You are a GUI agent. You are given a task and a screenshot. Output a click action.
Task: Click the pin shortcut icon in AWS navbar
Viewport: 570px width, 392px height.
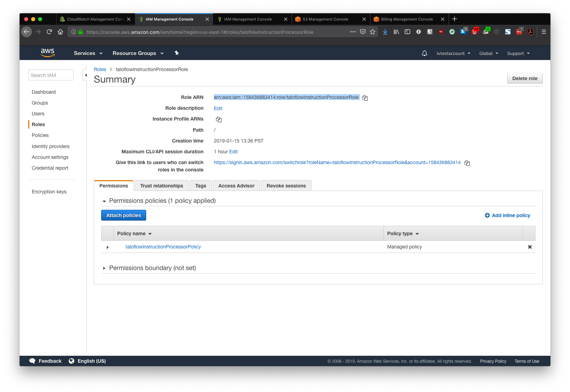tap(177, 53)
